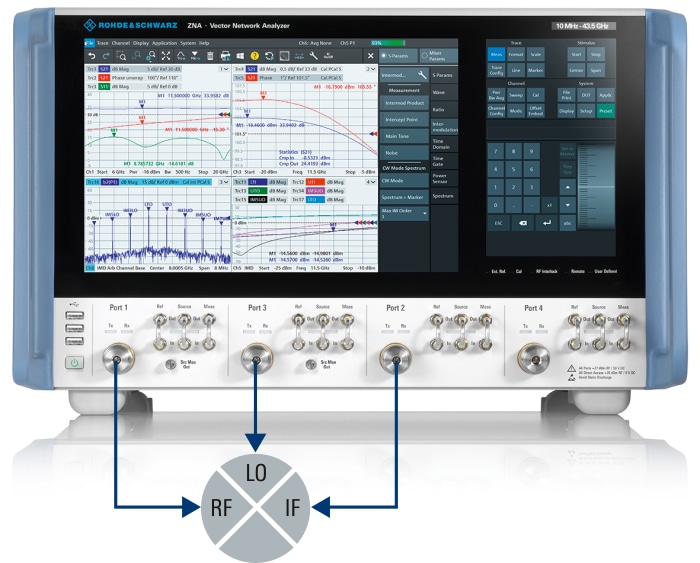Select the S-Params radio button
Screen dimensions: 700x563
click(x=398, y=56)
